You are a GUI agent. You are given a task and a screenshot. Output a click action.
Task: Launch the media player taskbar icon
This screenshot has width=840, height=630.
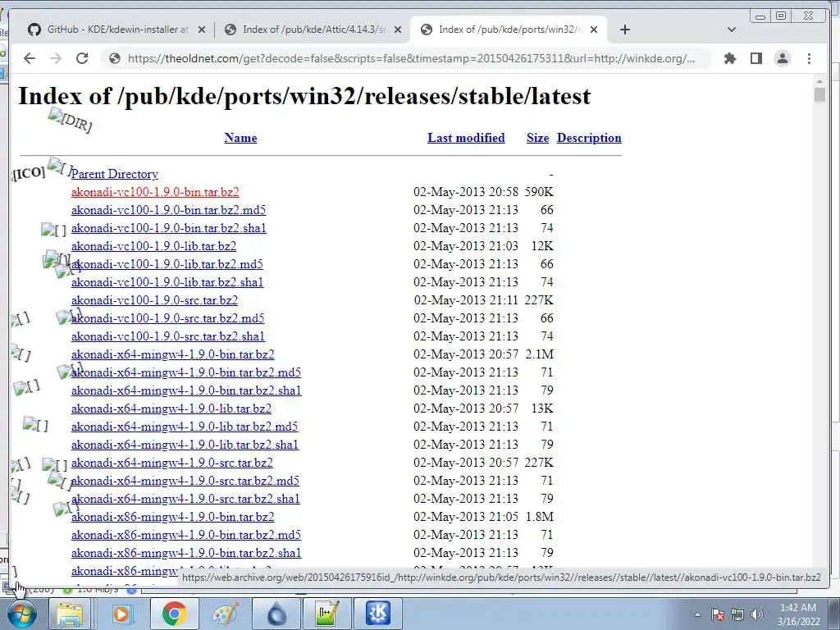(x=121, y=614)
